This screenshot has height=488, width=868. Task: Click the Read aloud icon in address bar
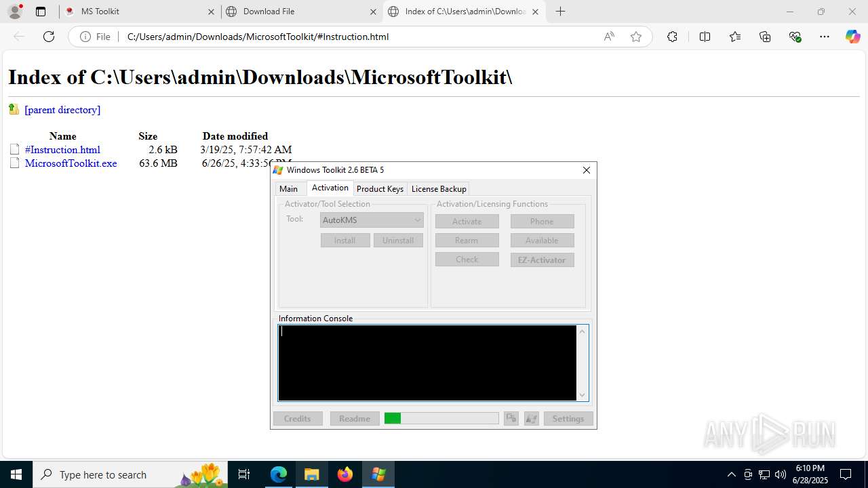tap(609, 37)
